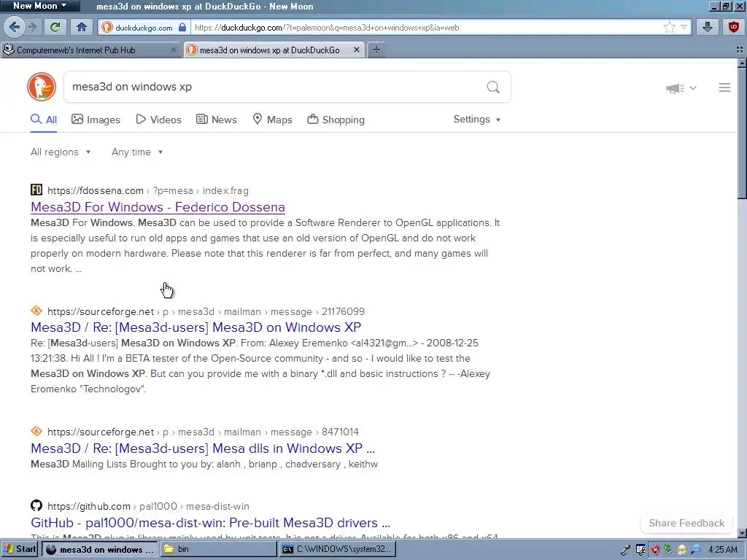The image size is (747, 560).
Task: Switch to Videos results
Action: (x=158, y=120)
